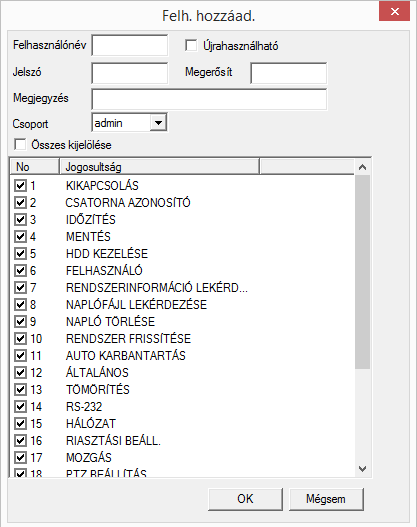Viewport: 417px width, 527px height.
Task: Click the vertical scrollbar thumb
Action: [362, 272]
